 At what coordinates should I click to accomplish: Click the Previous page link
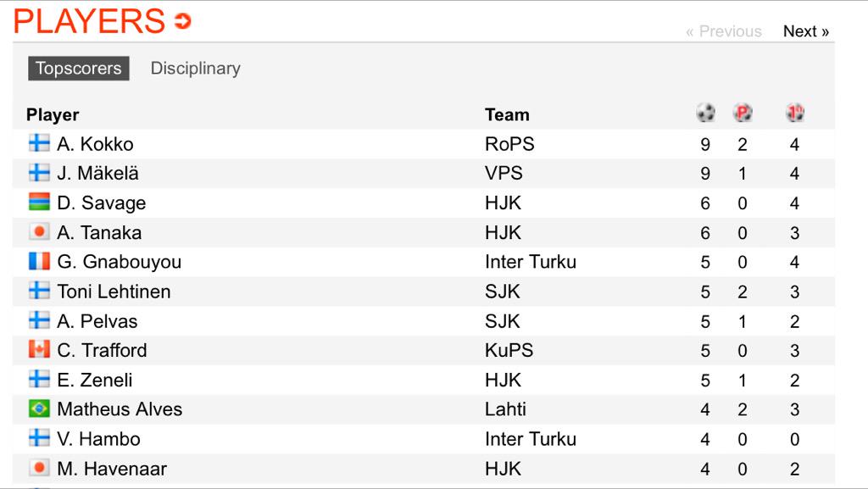(x=723, y=31)
